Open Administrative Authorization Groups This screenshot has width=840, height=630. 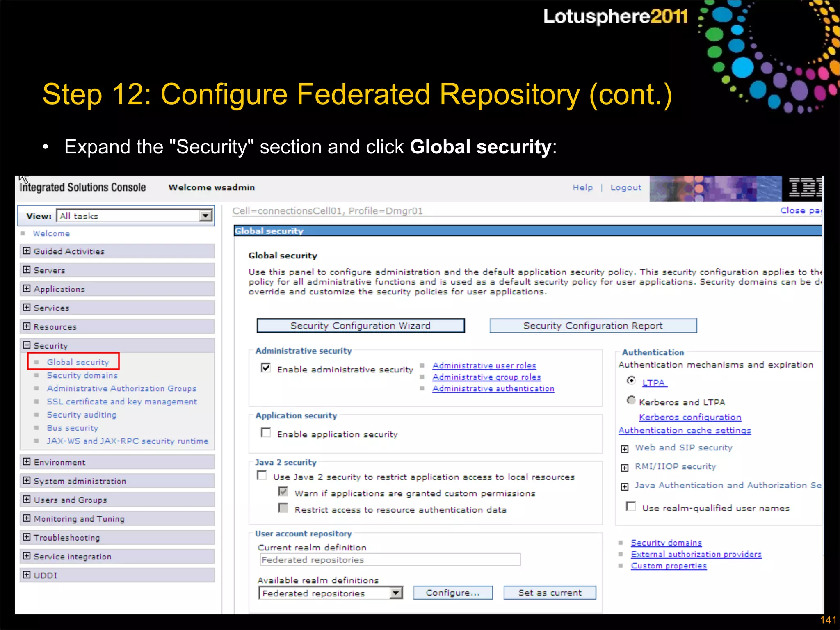(121, 388)
